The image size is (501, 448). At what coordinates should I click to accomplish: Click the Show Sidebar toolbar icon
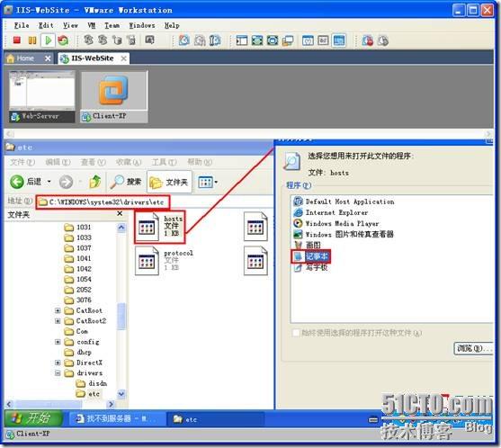(242, 40)
